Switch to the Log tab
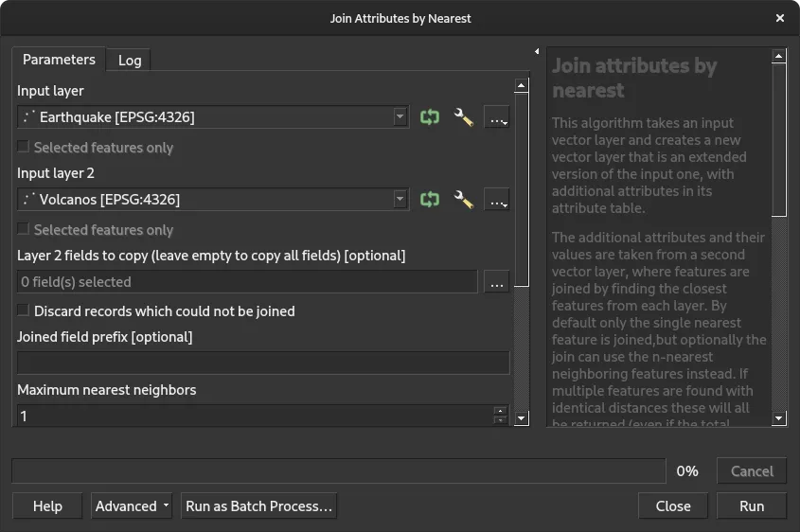The width and height of the screenshot is (800, 532). 130,61
